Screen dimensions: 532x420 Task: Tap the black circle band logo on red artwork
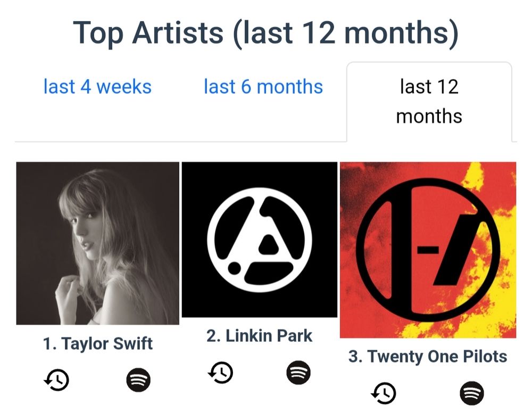[428, 250]
